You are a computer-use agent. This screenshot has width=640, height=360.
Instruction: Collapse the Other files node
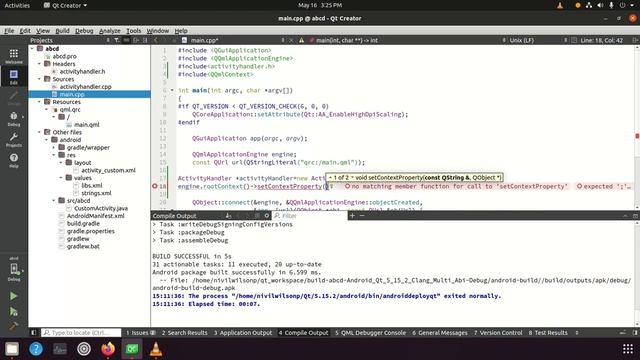click(40, 132)
